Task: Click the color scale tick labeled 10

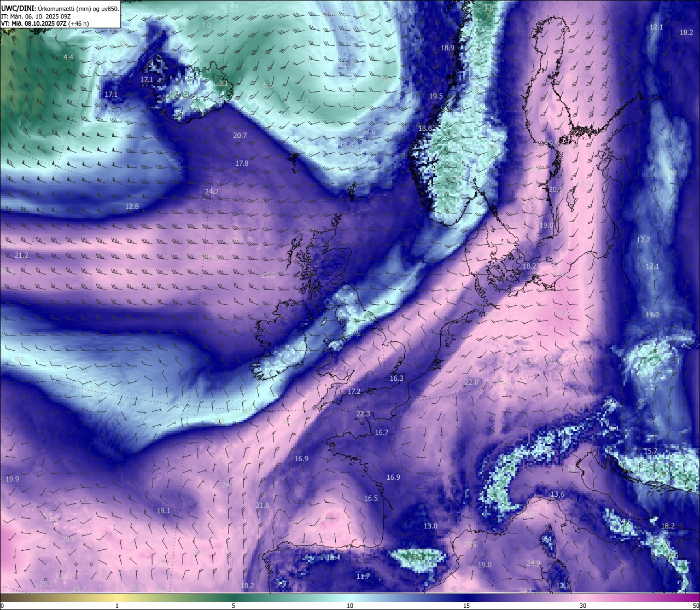Action: pos(350,606)
